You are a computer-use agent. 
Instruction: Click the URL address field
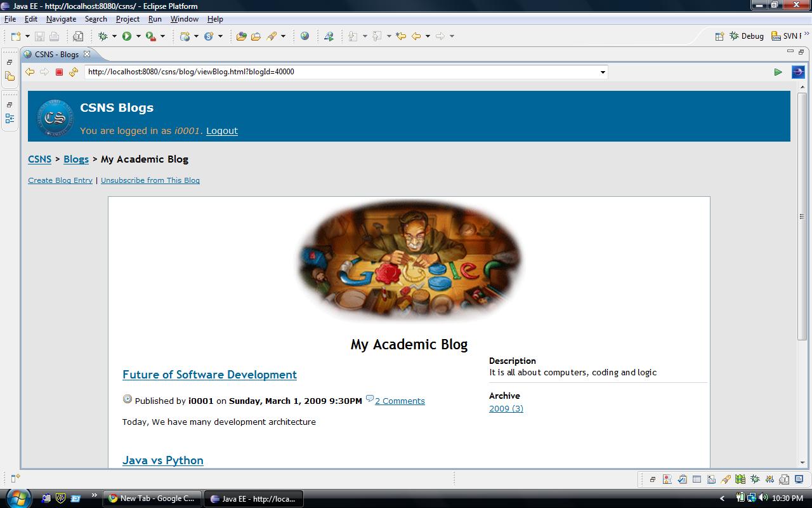(343, 72)
